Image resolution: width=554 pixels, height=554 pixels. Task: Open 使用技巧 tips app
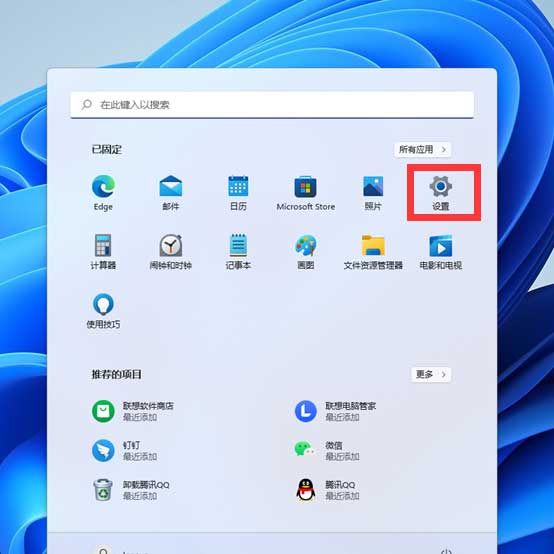103,311
